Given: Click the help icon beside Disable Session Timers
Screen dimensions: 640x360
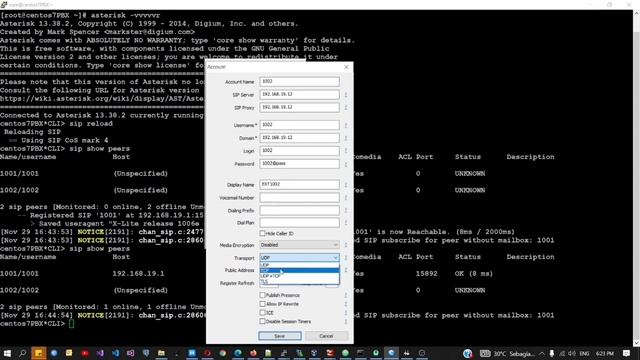Looking at the screenshot, I should pyautogui.click(x=346, y=322).
